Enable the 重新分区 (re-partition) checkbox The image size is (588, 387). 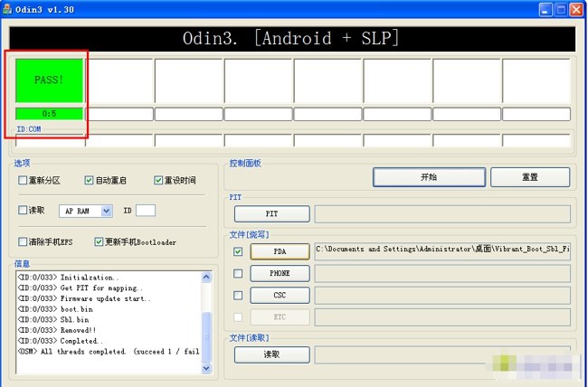click(x=23, y=180)
